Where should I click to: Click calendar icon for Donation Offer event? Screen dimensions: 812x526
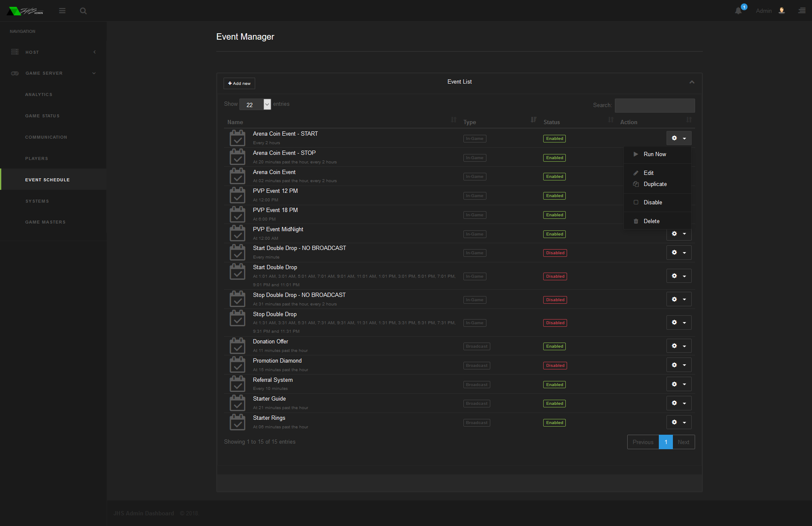237,346
